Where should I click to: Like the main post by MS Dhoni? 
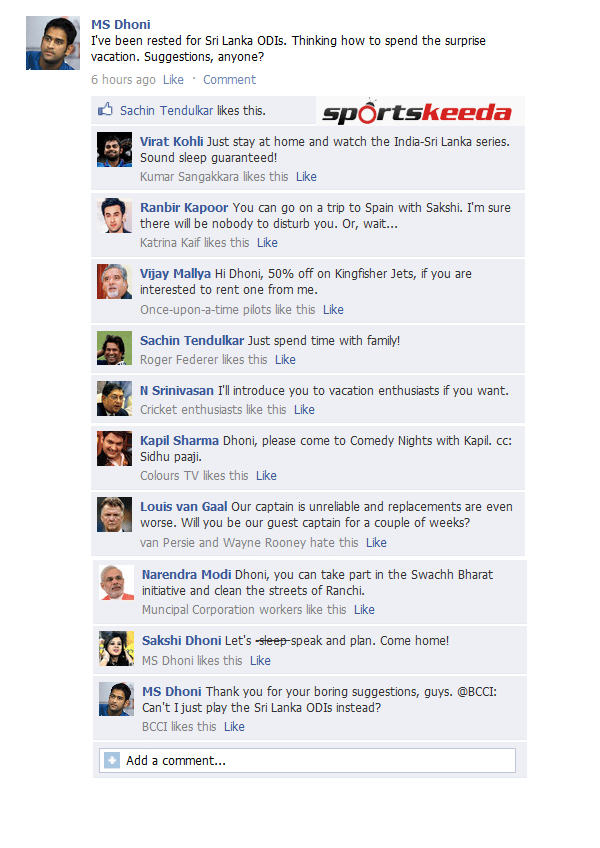[173, 80]
